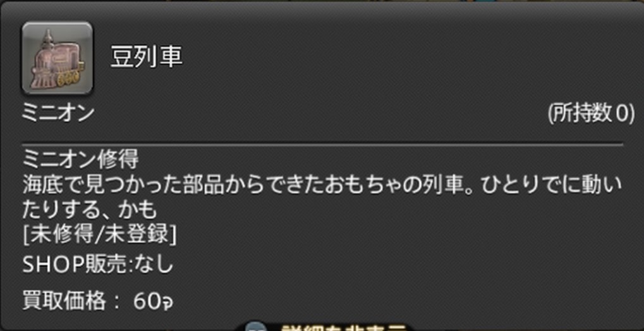This screenshot has width=644, height=331.
Task: Click the ミニオン修得 effect heading
Action: click(80, 159)
